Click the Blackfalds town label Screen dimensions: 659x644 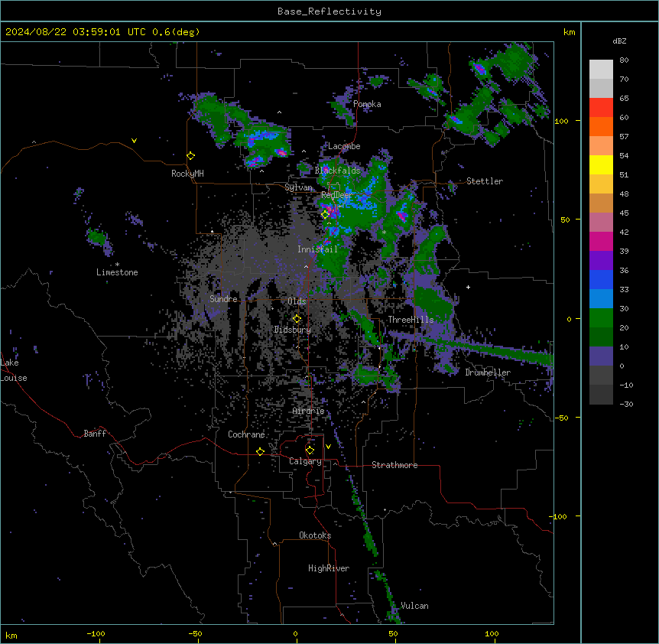click(337, 171)
